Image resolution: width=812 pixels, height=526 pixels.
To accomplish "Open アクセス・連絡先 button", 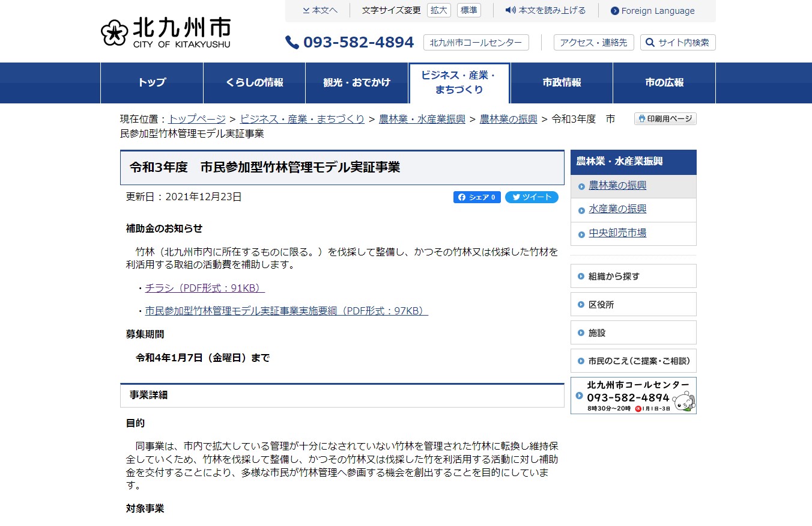I will click(593, 43).
